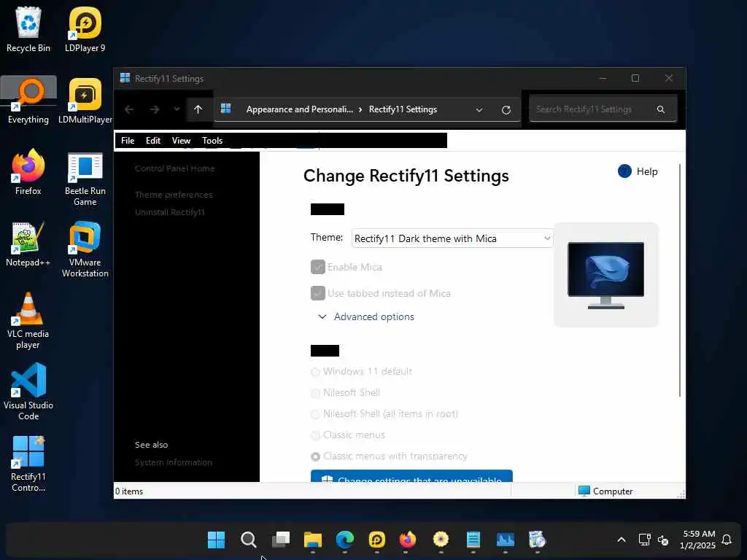Expand the address bar history dropdown
The width and height of the screenshot is (747, 560).
pyautogui.click(x=479, y=110)
